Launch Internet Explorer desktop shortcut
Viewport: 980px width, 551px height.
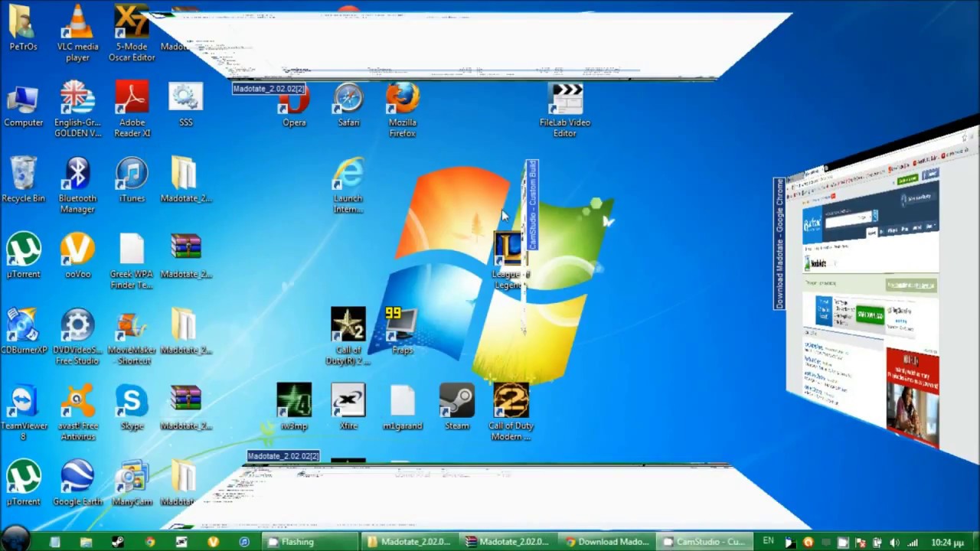348,185
